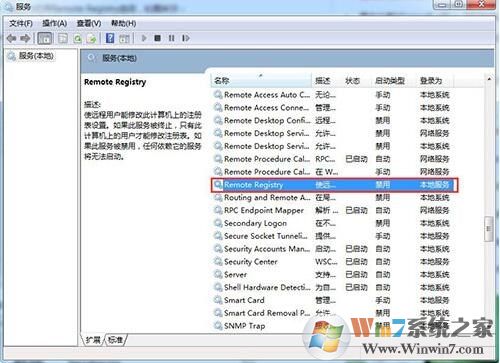
Task: Click the Security Center gear icon
Action: click(x=218, y=261)
